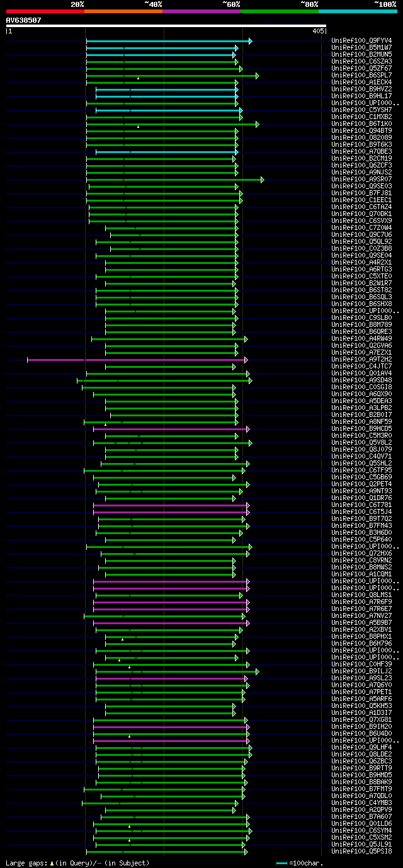The height and width of the screenshot is (868, 403).
Task: Click the arrowhead ending UniRef100_B9ILJ2 alignment
Action: coord(257,671)
